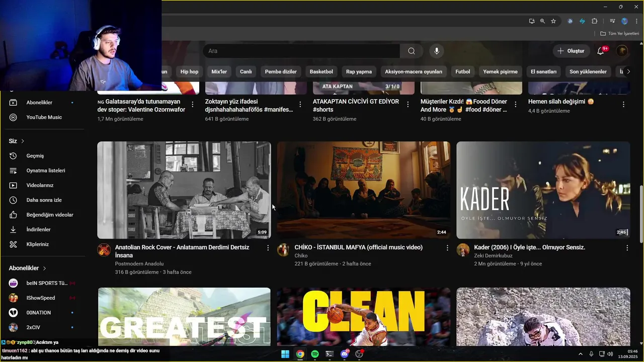This screenshot has width=644, height=362.
Task: Open Chrome three-dot menu
Action: 636,21
